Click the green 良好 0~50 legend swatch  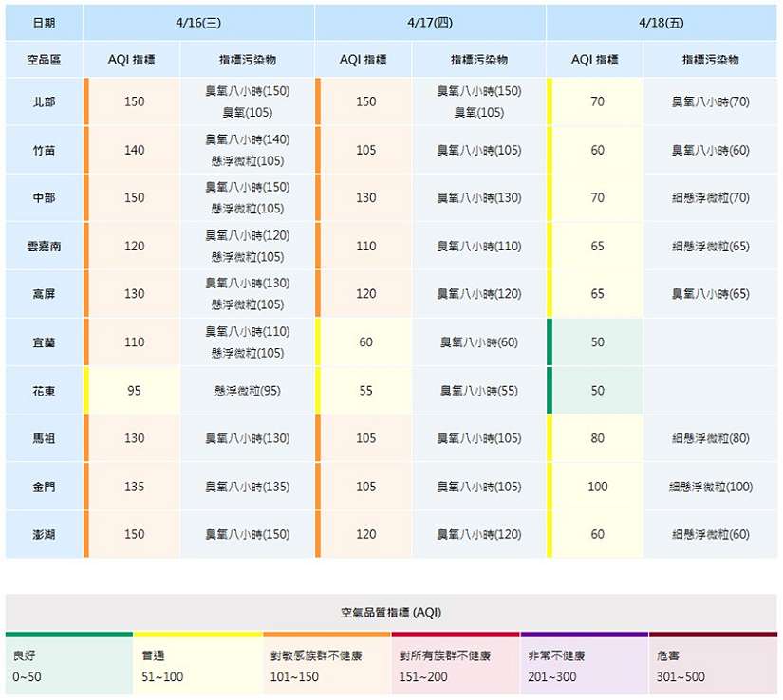pos(68,665)
